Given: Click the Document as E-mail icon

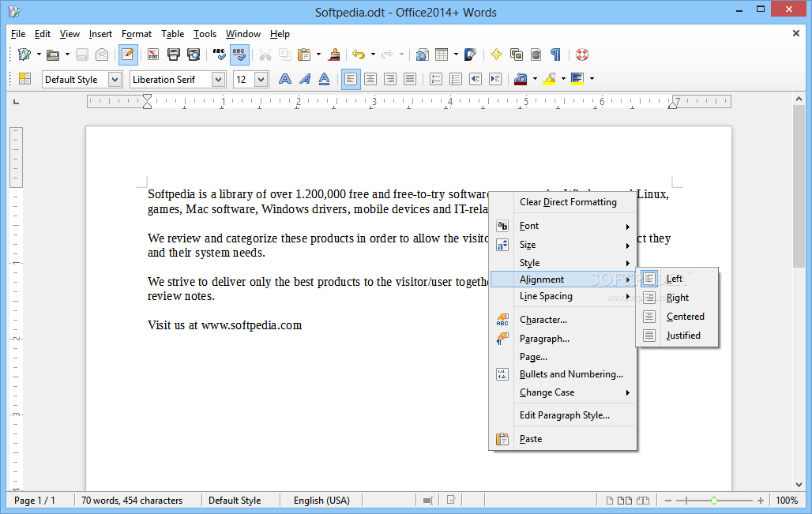Looking at the screenshot, I should point(101,54).
